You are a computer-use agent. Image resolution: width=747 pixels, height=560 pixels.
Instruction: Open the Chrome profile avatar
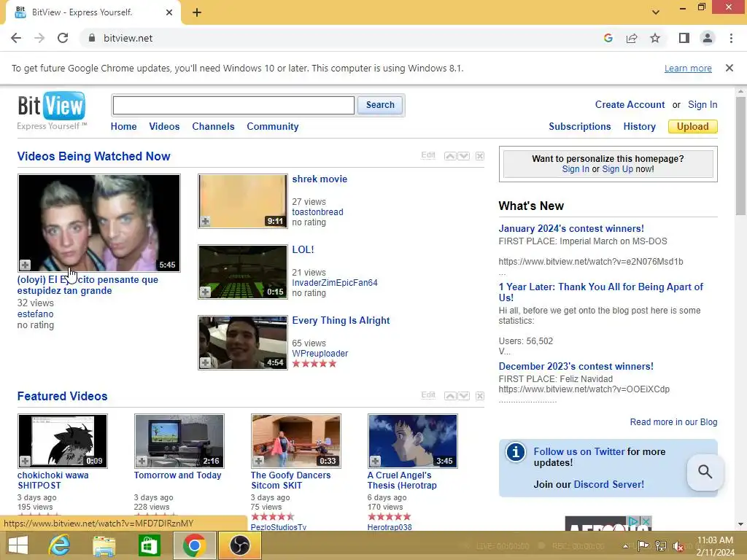(708, 38)
